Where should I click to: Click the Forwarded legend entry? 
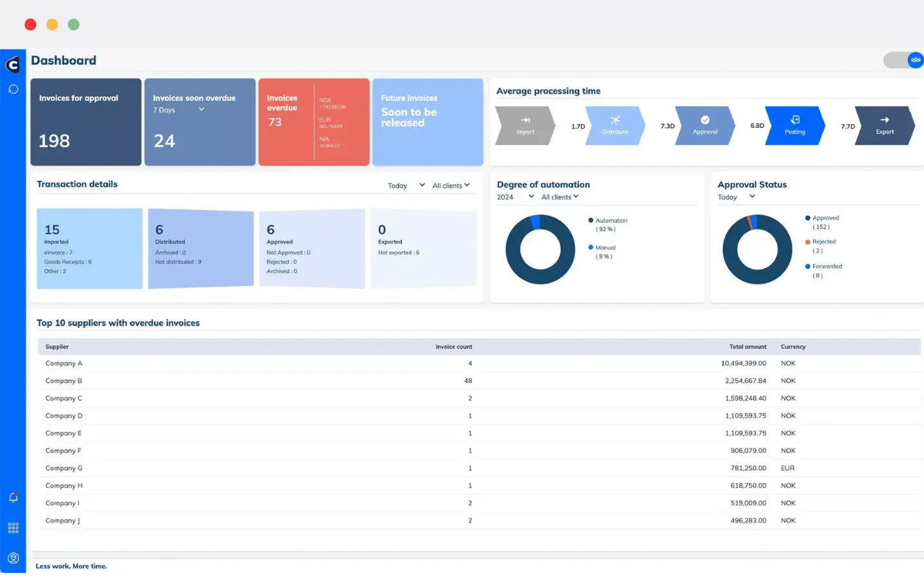click(x=824, y=270)
